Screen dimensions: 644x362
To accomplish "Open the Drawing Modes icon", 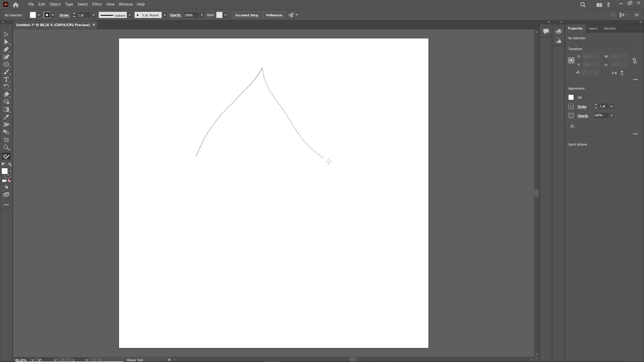I will 6,187.
